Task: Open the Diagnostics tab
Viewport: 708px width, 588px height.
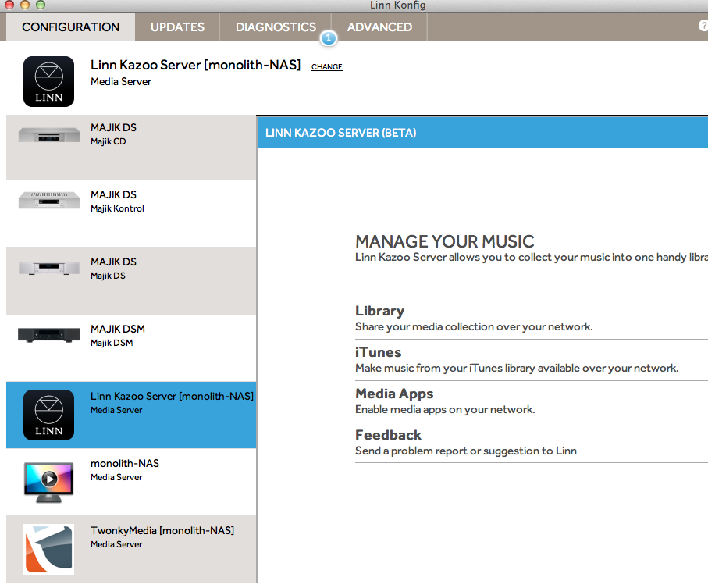Action: [276, 27]
